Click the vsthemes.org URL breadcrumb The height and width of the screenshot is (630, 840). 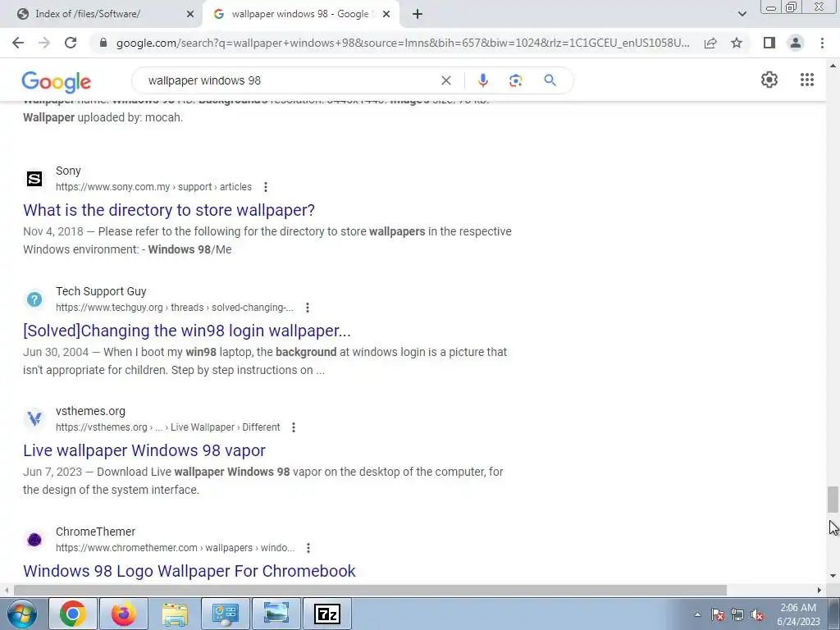pyautogui.click(x=167, y=427)
